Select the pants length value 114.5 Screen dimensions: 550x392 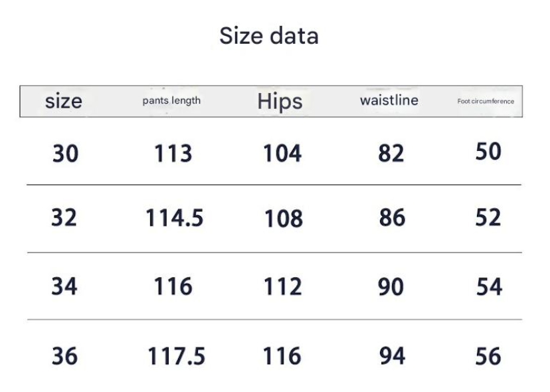(175, 219)
